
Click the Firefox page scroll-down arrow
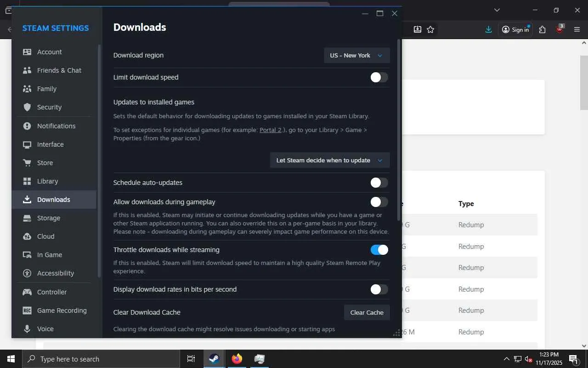584,346
